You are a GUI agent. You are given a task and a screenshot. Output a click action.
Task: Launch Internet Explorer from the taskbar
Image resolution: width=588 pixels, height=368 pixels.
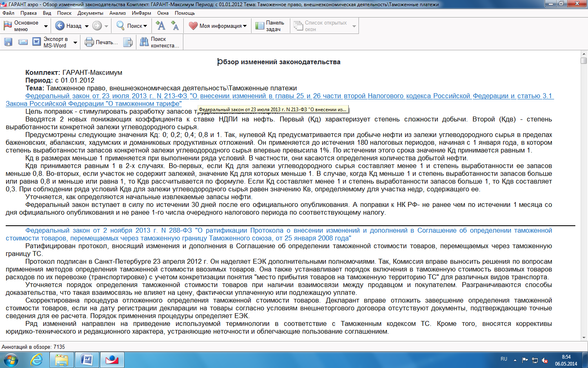pyautogui.click(x=37, y=360)
